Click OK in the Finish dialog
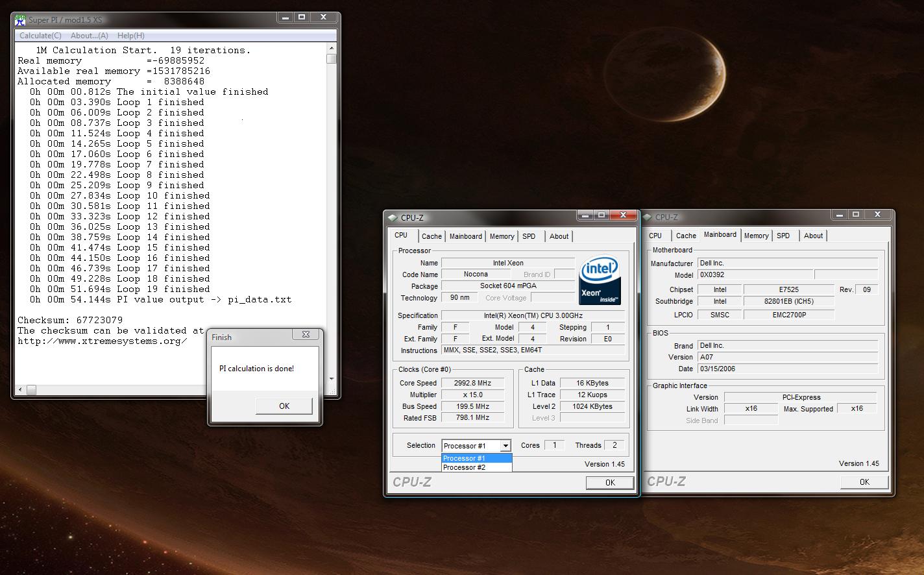 click(x=284, y=406)
